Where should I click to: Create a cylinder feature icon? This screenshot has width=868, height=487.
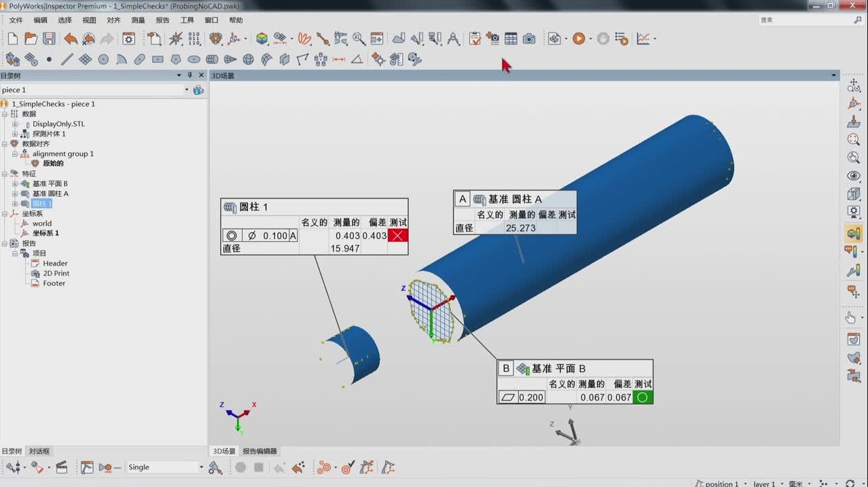pos(212,60)
